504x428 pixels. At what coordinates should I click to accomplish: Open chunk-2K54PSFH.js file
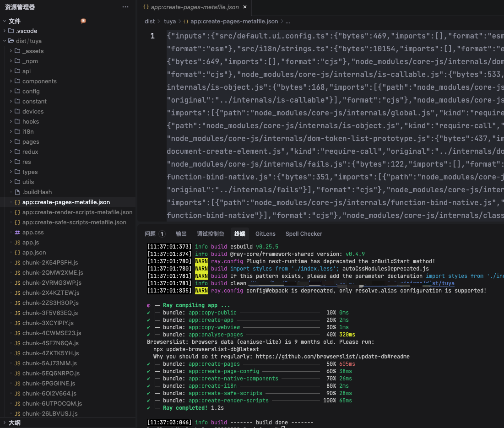point(50,262)
